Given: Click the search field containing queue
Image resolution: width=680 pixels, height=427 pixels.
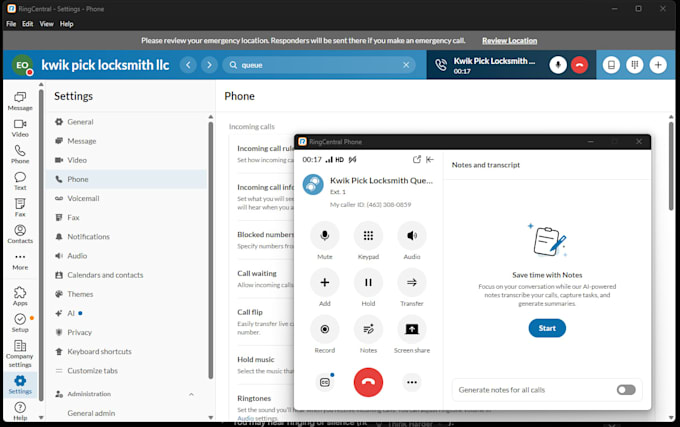Looking at the screenshot, I should coord(319,65).
